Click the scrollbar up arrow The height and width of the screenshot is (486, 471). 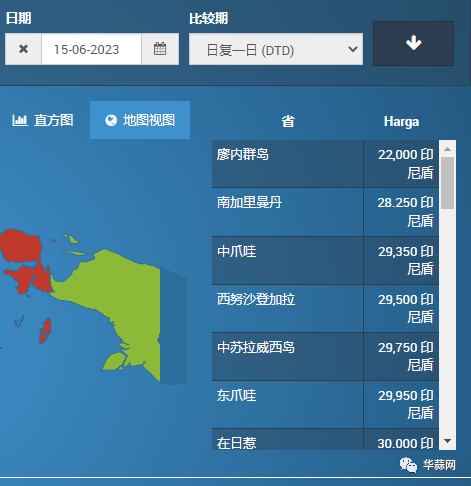click(447, 149)
